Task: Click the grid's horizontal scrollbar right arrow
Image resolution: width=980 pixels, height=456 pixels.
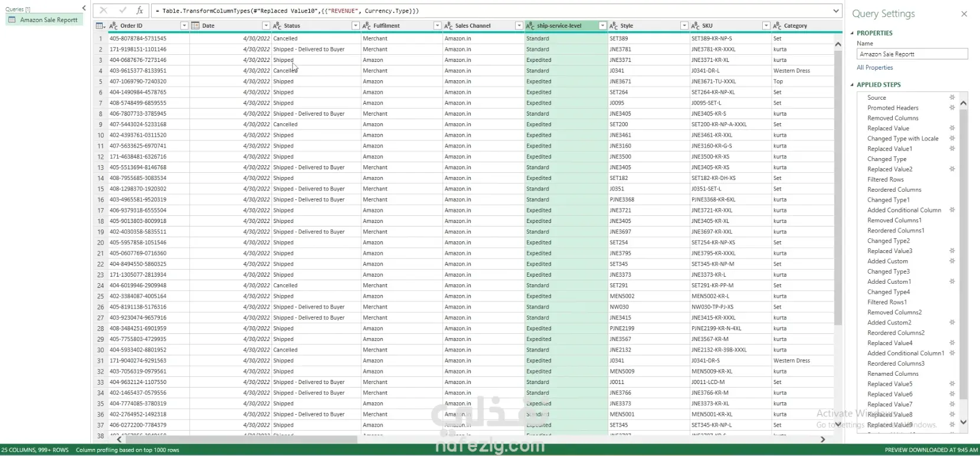Action: point(822,439)
